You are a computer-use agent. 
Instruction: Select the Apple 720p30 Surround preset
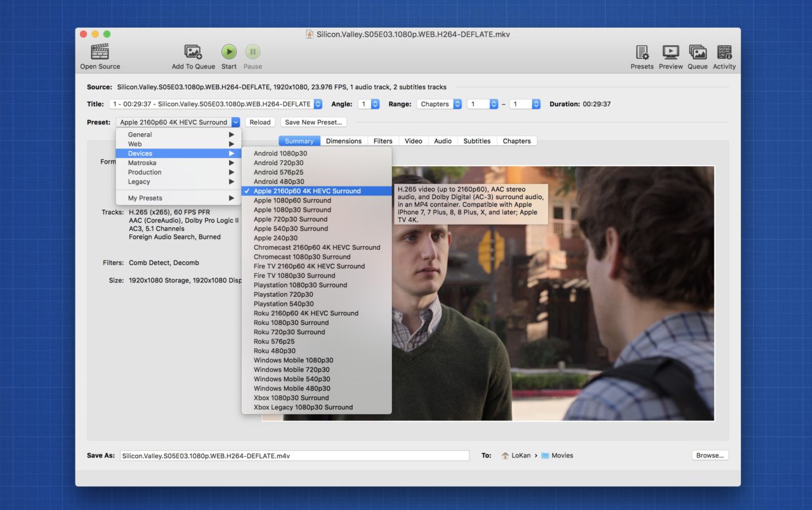[x=317, y=219]
